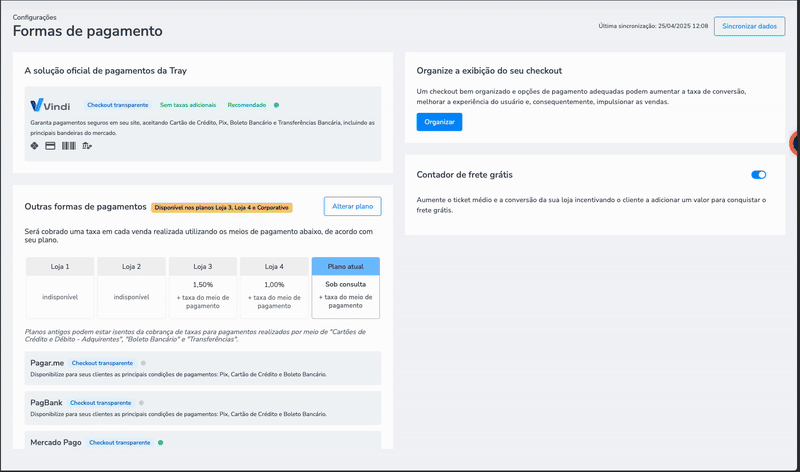The width and height of the screenshot is (800, 472).
Task: Click the 'Última sincronização' timestamp text
Action: [x=653, y=26]
